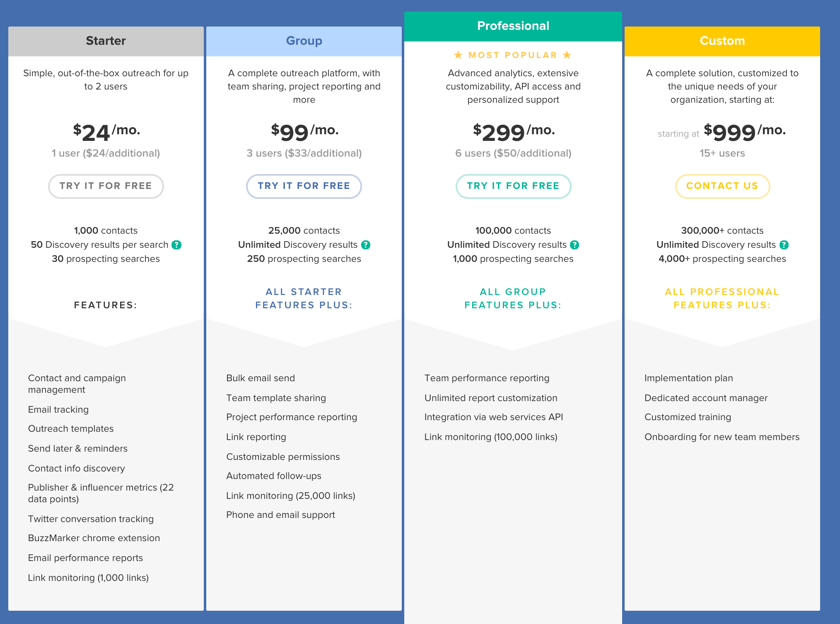
Task: Click the Custom plan Discovery results question mark
Action: pyautogui.click(x=784, y=245)
